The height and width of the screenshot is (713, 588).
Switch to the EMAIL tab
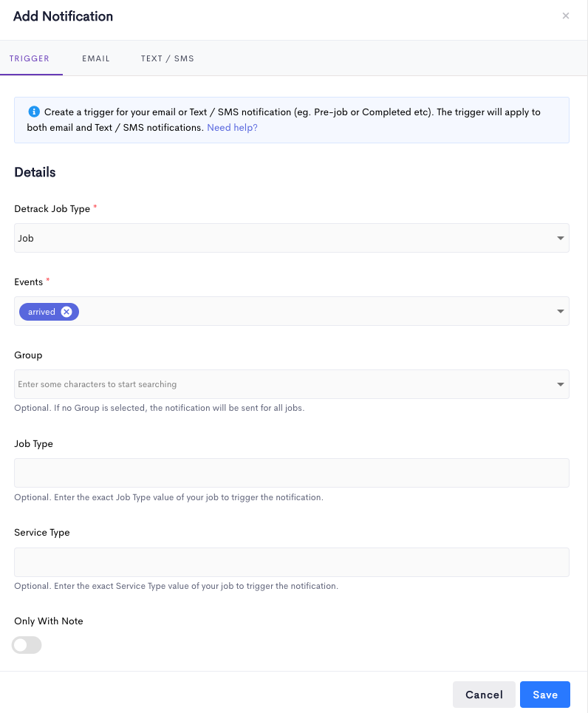pyautogui.click(x=96, y=58)
